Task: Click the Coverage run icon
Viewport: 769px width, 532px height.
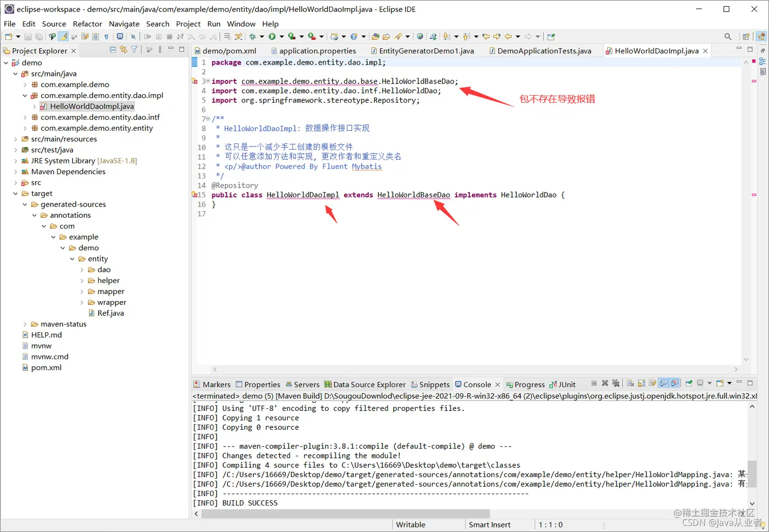Action: [x=292, y=37]
